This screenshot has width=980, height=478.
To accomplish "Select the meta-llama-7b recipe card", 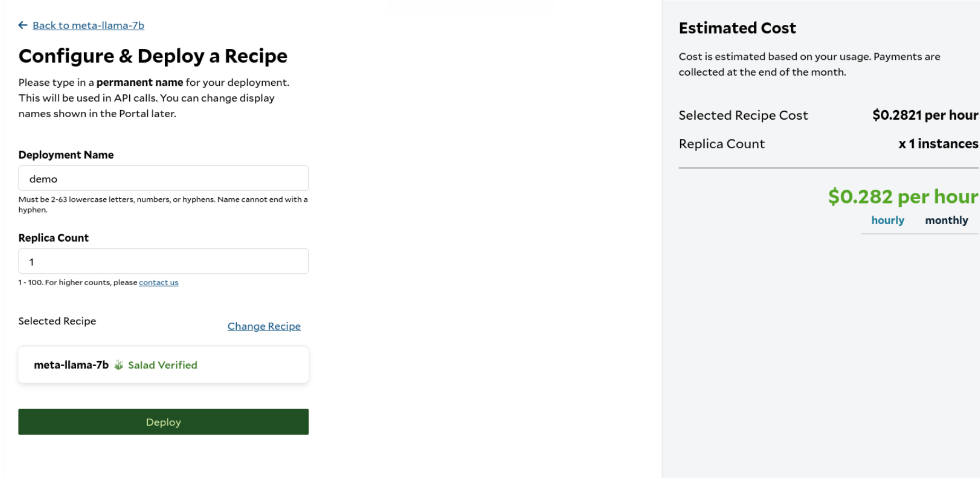I will tap(163, 365).
